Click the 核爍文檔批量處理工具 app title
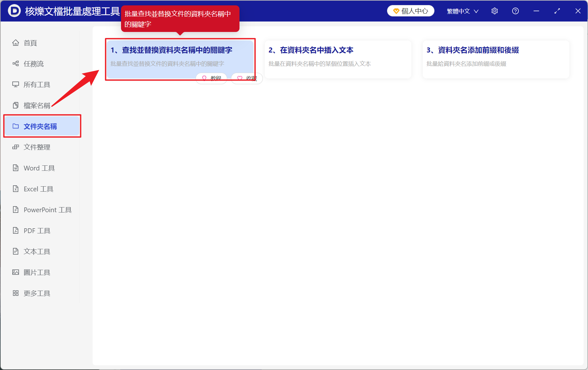The width and height of the screenshot is (588, 370). coord(72,11)
